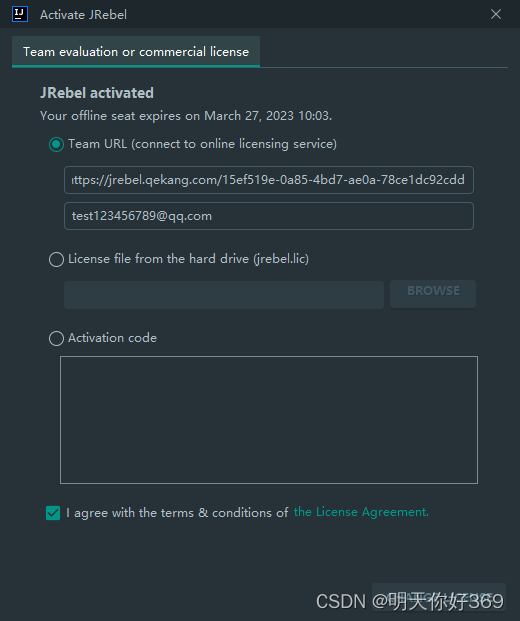Click the BROWSE button
Viewport: 520px width, 621px height.
click(x=433, y=293)
